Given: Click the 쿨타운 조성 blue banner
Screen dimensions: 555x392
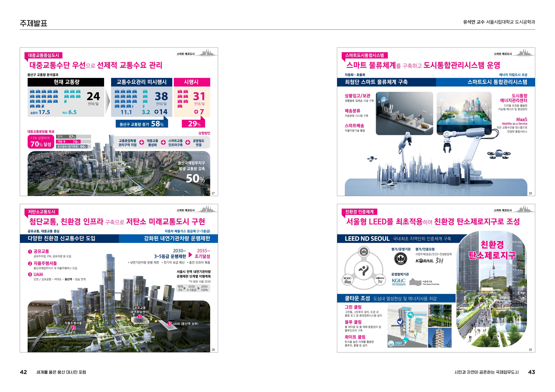Looking at the screenshot, I should (x=396, y=298).
